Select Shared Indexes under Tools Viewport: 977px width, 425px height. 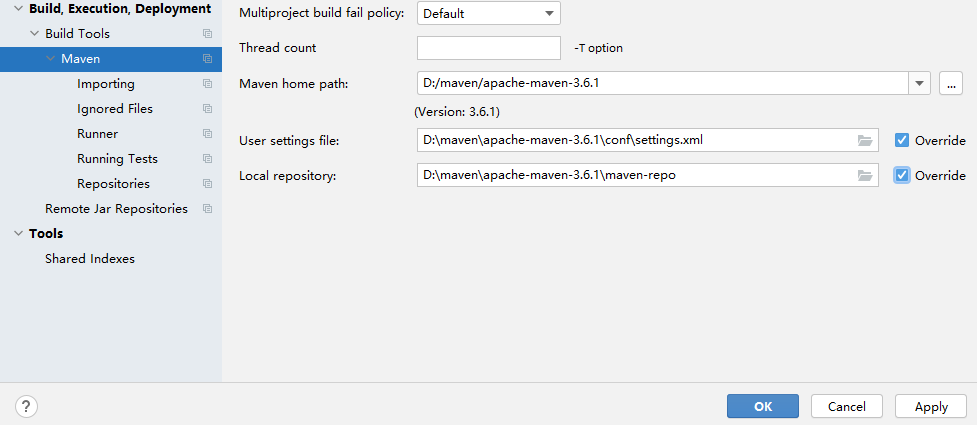click(x=90, y=259)
